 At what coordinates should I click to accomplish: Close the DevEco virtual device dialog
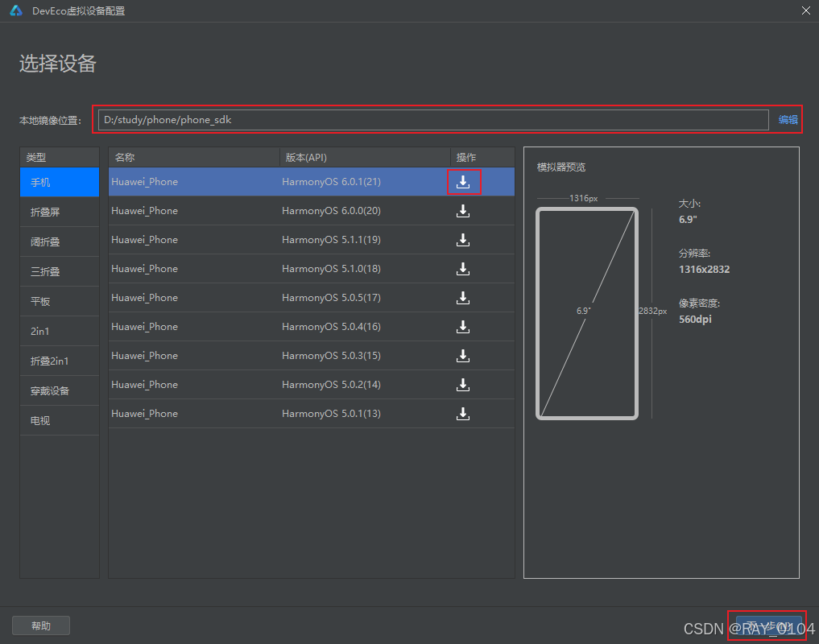coord(806,10)
